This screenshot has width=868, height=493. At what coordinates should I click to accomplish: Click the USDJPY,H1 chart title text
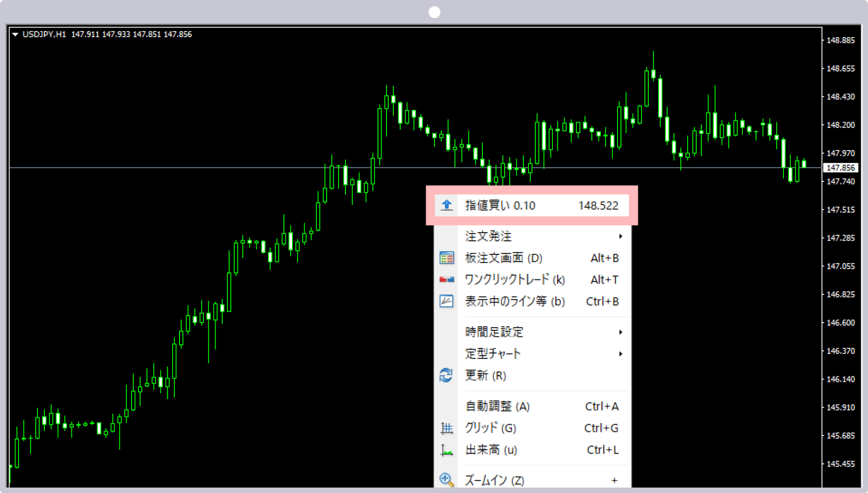click(44, 34)
